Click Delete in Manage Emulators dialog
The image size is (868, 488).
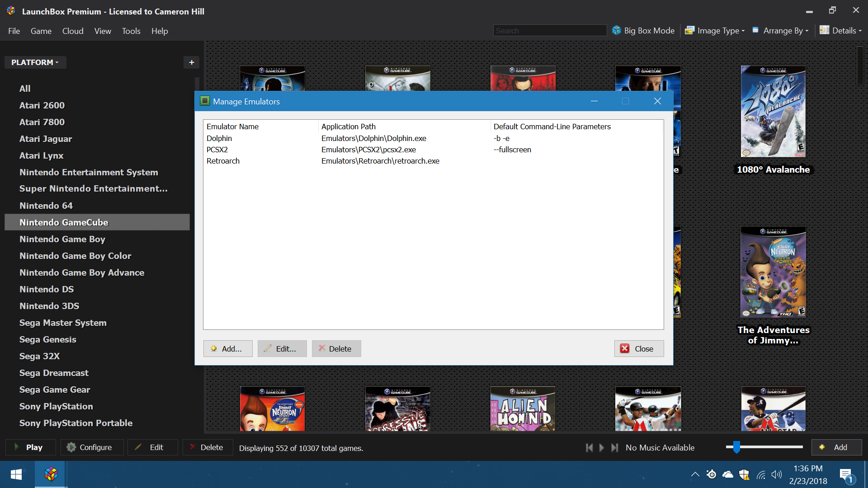[x=336, y=348]
